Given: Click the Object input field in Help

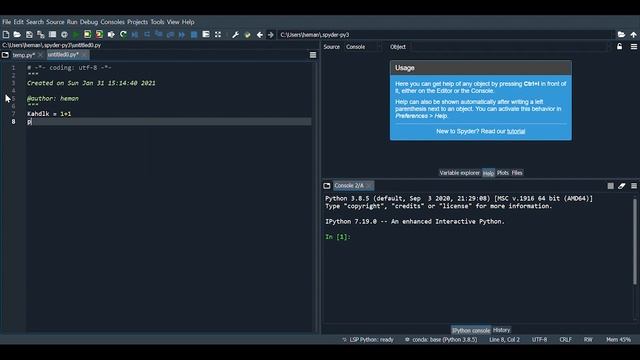Looking at the screenshot, I should point(508,47).
